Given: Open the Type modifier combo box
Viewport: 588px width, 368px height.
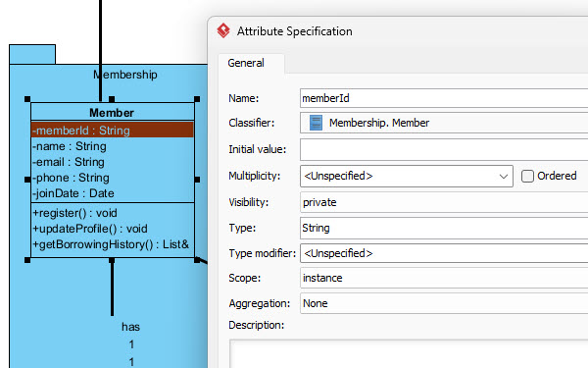Looking at the screenshot, I should point(444,253).
